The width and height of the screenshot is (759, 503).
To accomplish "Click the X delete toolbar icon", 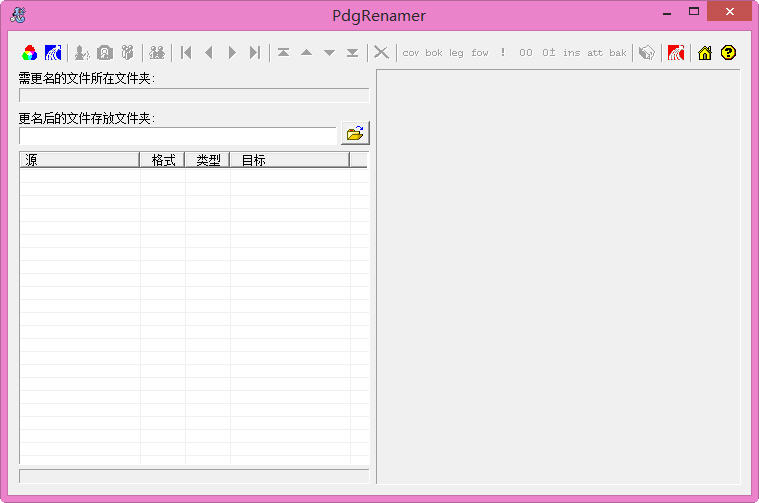I will pyautogui.click(x=381, y=53).
